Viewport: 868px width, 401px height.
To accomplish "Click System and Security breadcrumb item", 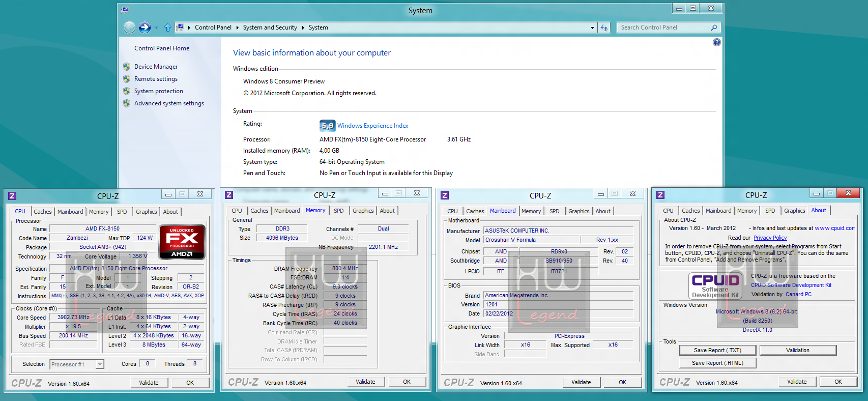I will tap(270, 27).
